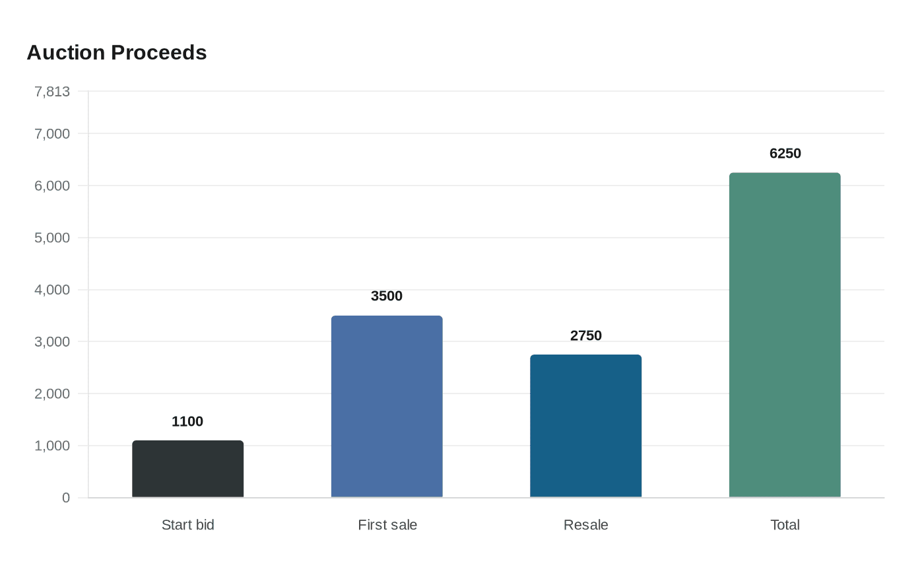
Task: Click the 7,813 y-axis maximum label
Action: 52,91
